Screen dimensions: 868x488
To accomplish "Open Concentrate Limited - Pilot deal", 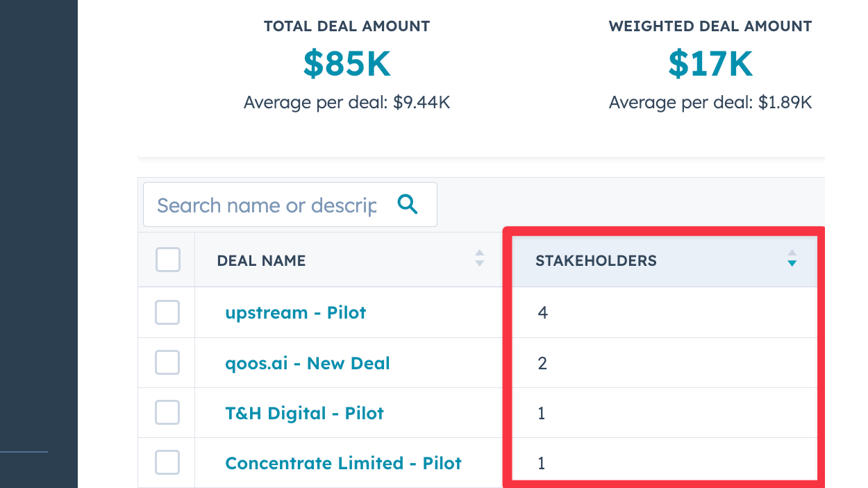I will [x=343, y=463].
